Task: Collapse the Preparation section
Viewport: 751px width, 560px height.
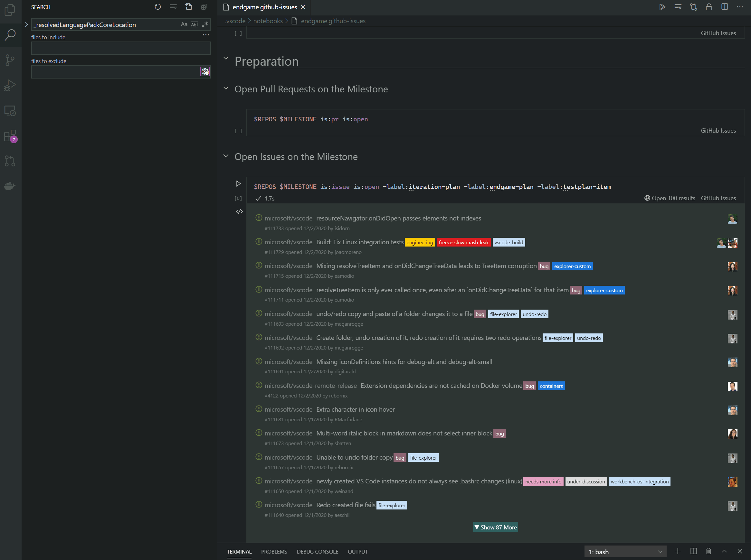Action: click(x=226, y=58)
